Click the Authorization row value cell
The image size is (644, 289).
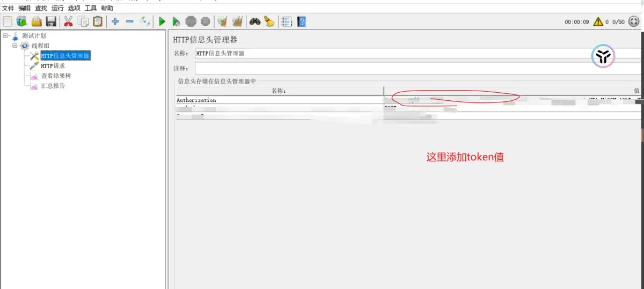point(513,100)
